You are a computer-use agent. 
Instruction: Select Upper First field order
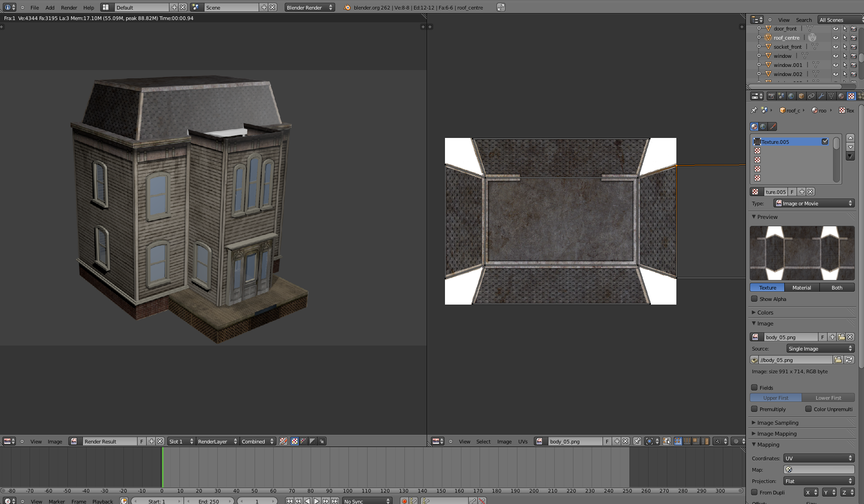(x=776, y=397)
